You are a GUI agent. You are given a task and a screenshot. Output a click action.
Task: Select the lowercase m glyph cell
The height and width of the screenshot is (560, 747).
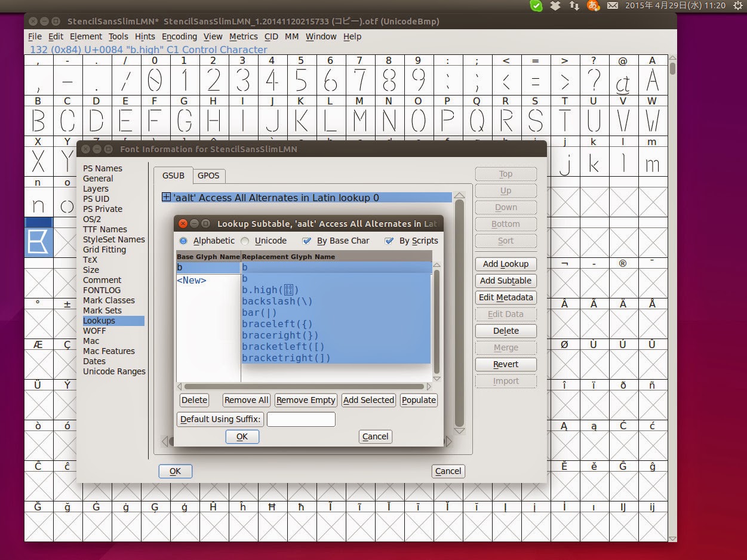coord(652,161)
